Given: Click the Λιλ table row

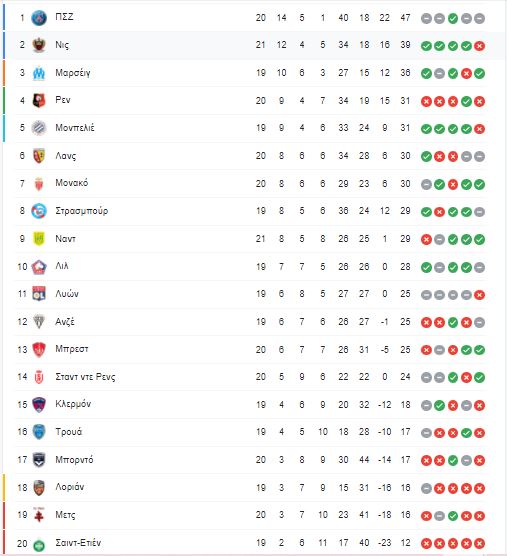Looking at the screenshot, I should (251, 267).
